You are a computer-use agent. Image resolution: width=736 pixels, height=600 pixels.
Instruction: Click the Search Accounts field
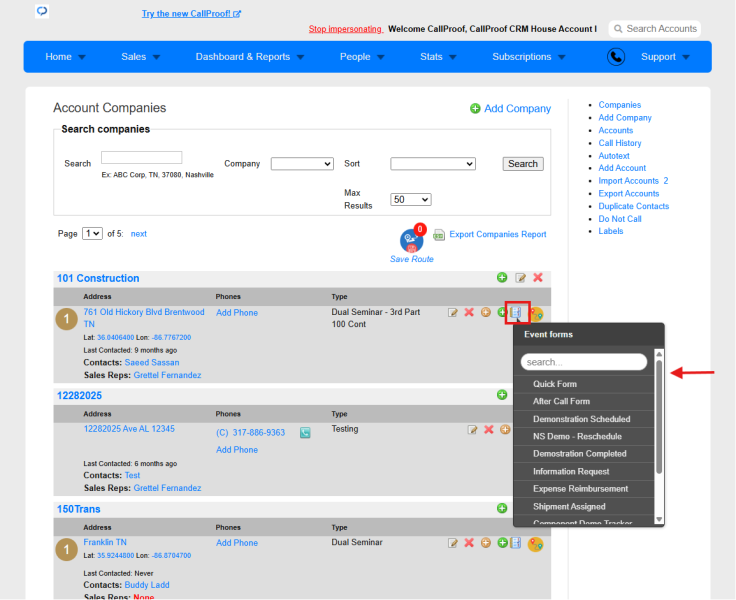click(655, 29)
